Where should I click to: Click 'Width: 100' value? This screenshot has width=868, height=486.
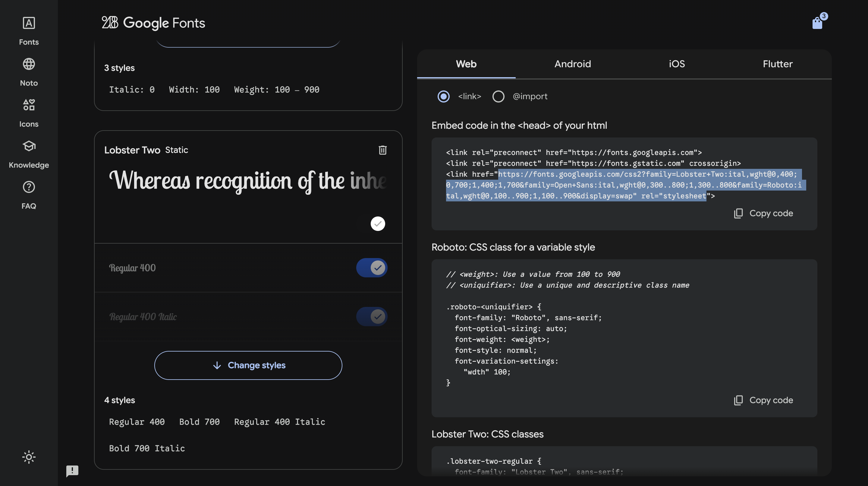click(194, 90)
